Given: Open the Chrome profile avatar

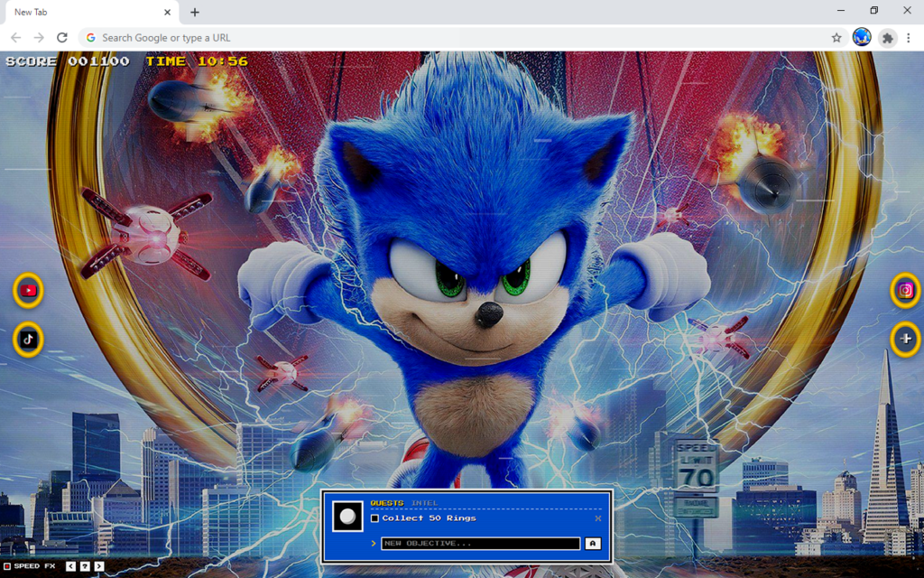Looking at the screenshot, I should (x=862, y=38).
